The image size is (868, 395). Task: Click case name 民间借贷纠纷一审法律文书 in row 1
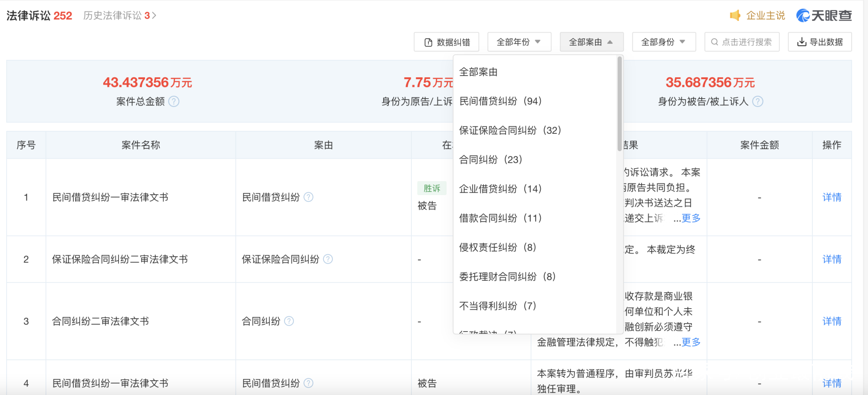(110, 197)
